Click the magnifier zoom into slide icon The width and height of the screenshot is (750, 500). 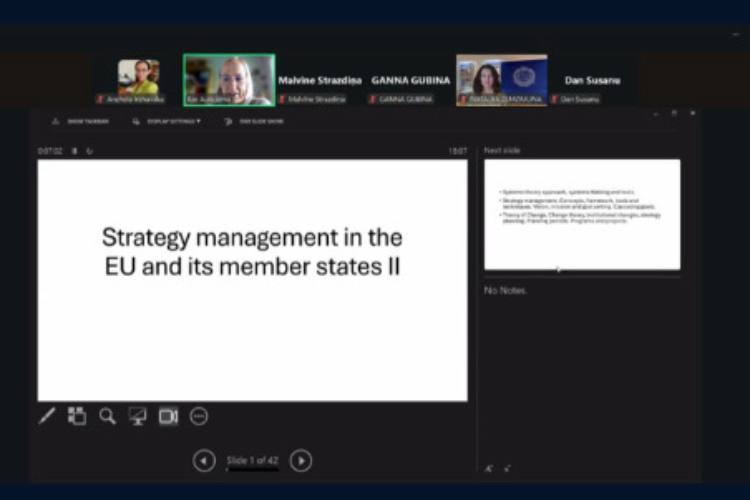point(107,416)
